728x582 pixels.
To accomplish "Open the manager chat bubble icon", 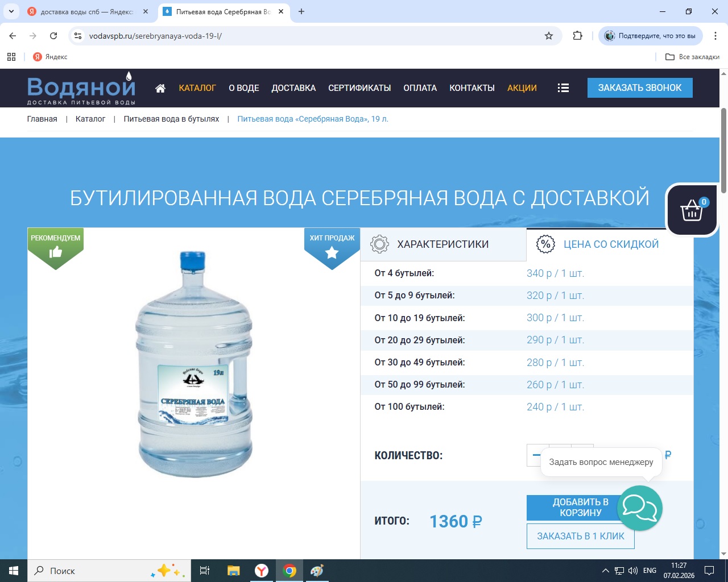I will pyautogui.click(x=640, y=508).
